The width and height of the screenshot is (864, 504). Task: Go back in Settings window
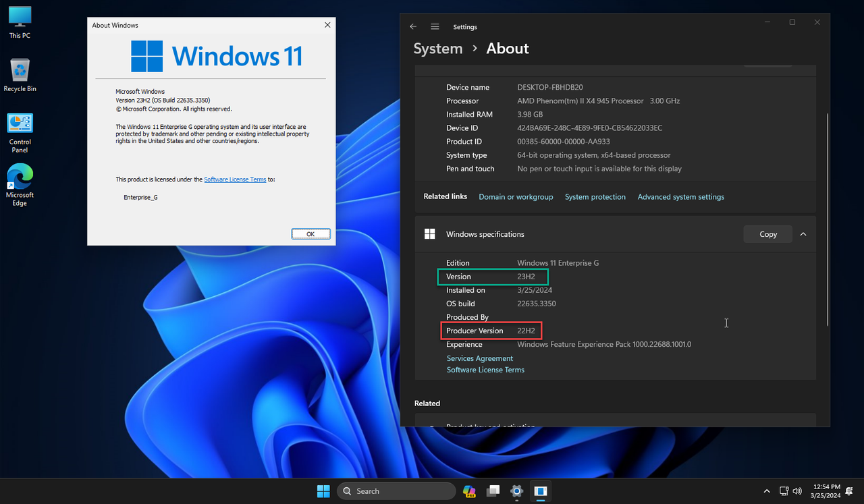[x=413, y=27]
